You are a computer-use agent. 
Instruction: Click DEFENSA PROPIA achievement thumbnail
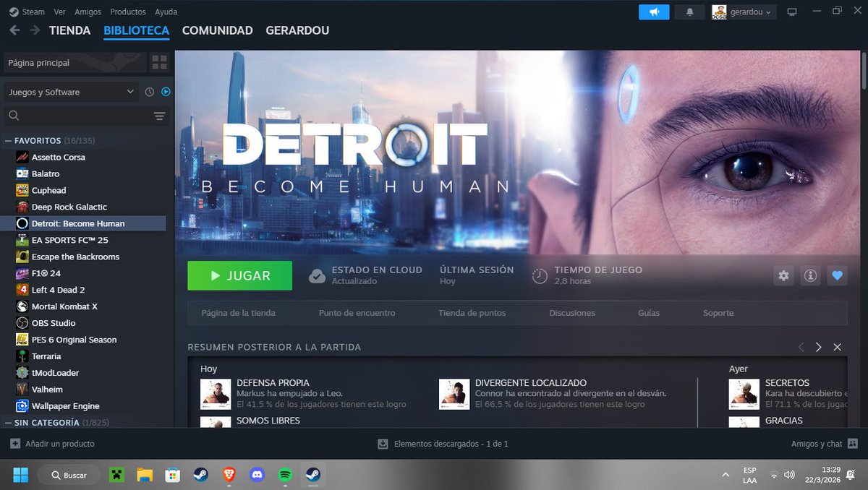(x=216, y=394)
